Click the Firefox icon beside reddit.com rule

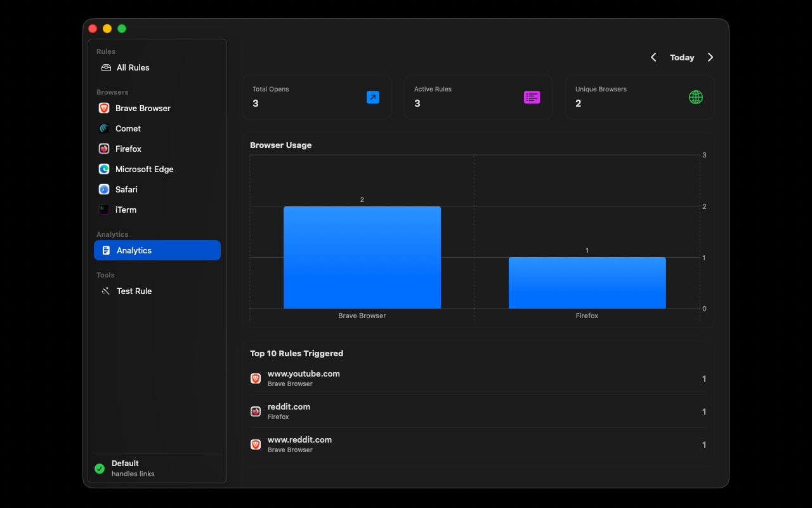255,411
